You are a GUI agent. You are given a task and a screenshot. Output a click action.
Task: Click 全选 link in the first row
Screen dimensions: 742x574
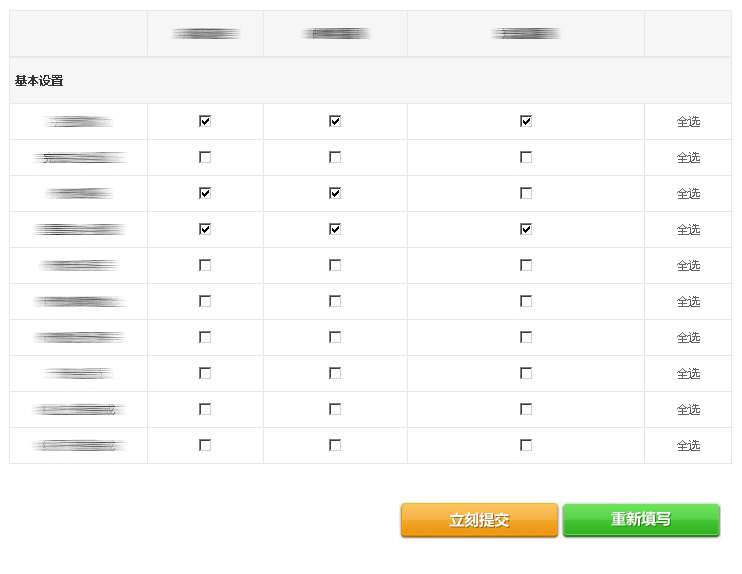pos(688,122)
